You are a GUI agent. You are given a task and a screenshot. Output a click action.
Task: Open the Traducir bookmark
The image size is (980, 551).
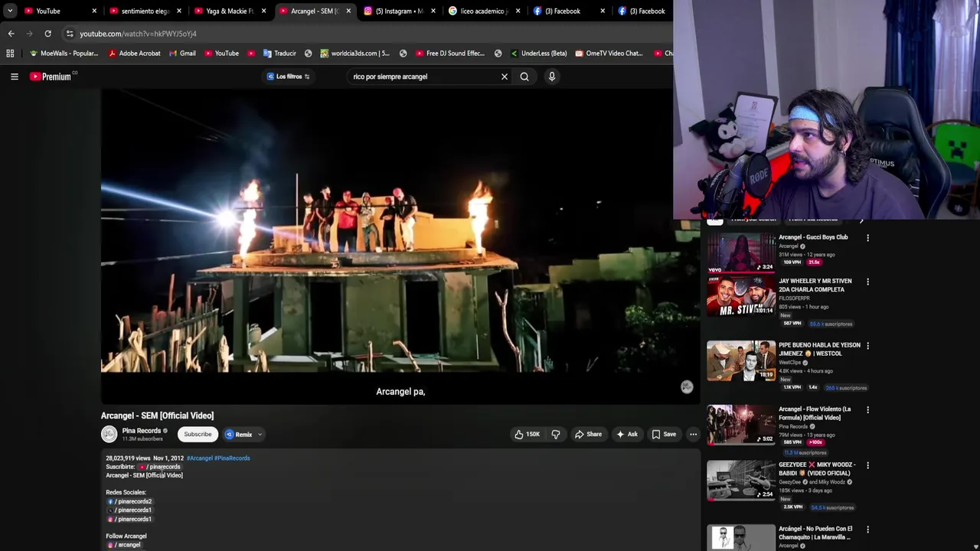coord(279,54)
